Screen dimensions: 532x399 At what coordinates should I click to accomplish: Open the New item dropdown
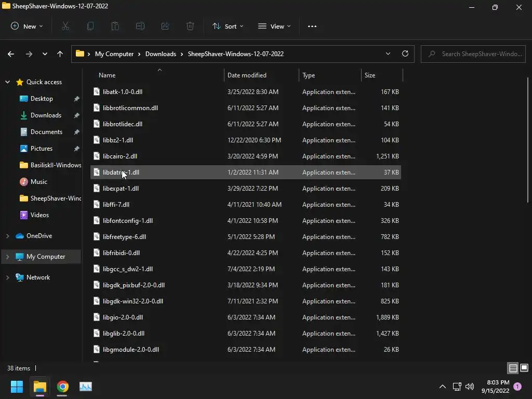[27, 26]
